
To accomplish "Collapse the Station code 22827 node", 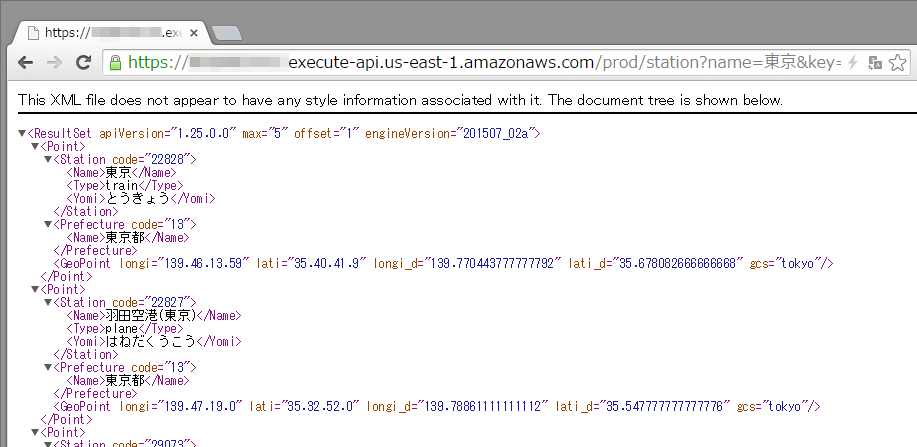I will point(48,302).
